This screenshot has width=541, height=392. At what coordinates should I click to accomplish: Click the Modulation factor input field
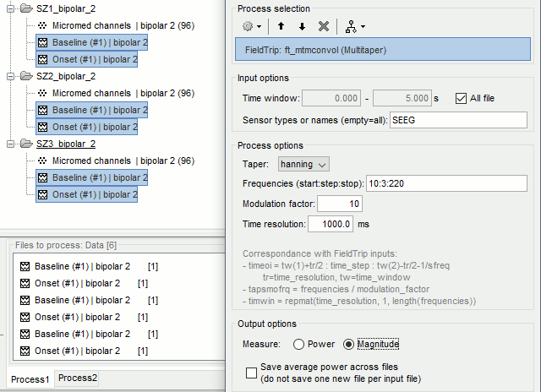pos(341,204)
